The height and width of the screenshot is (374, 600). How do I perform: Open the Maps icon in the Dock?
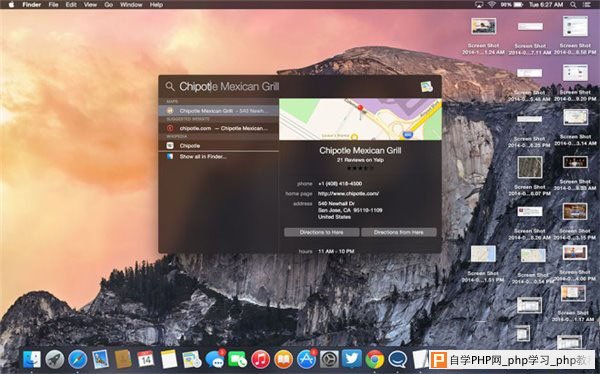pos(191,359)
